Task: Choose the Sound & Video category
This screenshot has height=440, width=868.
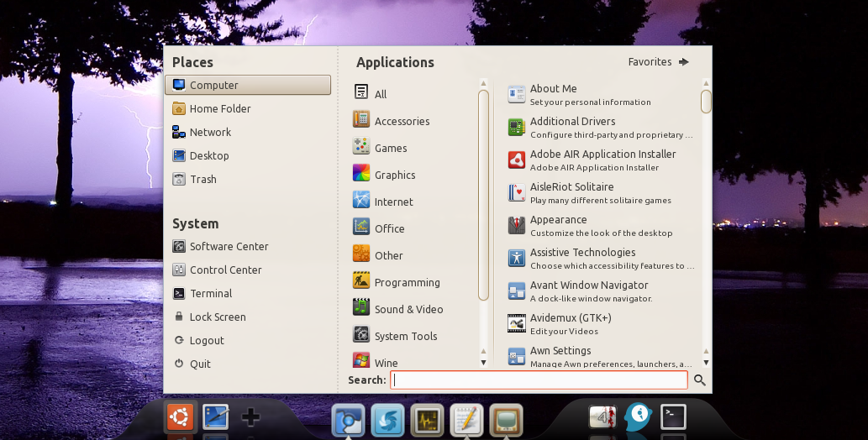Action: coord(408,309)
